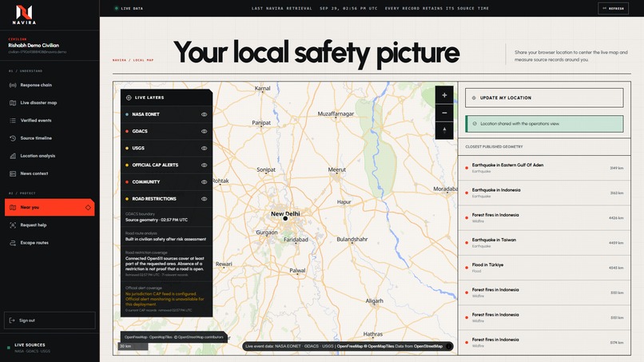This screenshot has height=362, width=644.
Task: Click the Refresh button
Action: coord(613,8)
